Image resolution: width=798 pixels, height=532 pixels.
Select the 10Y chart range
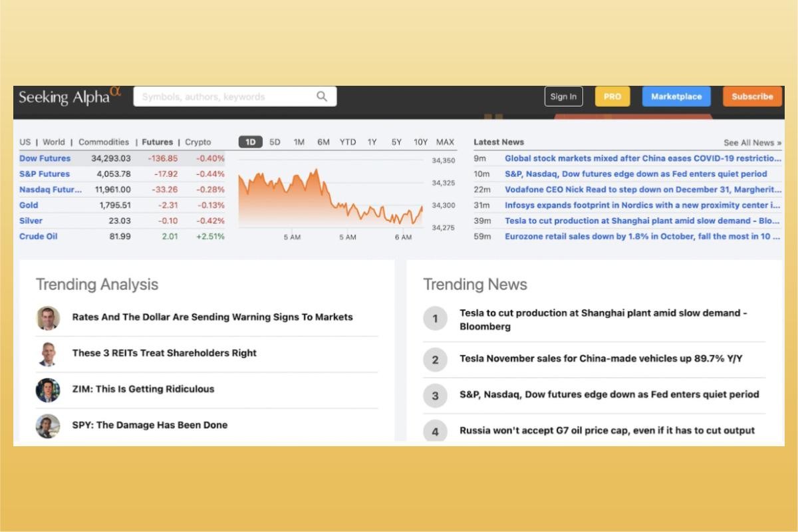[421, 142]
